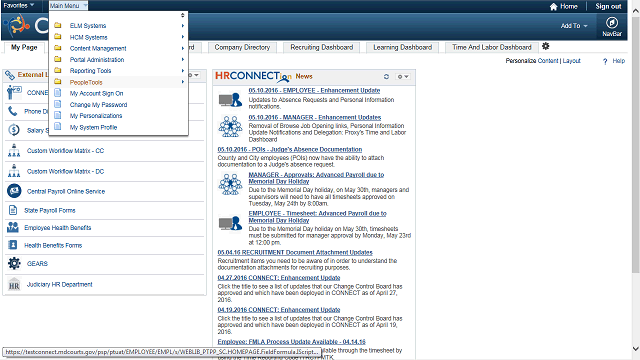Screen dimensions: 640x360
Task: Open 04.27.2016 CONNECT Enhancement Update link
Action: click(x=279, y=278)
